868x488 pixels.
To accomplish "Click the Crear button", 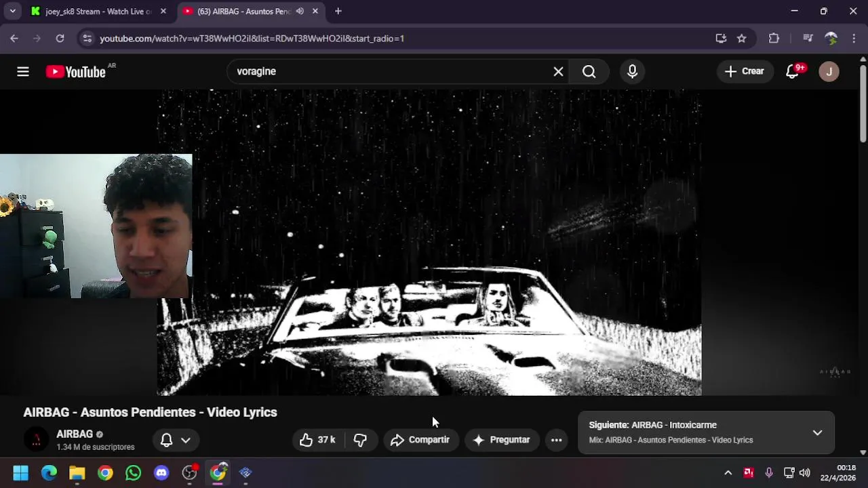I will (x=745, y=71).
